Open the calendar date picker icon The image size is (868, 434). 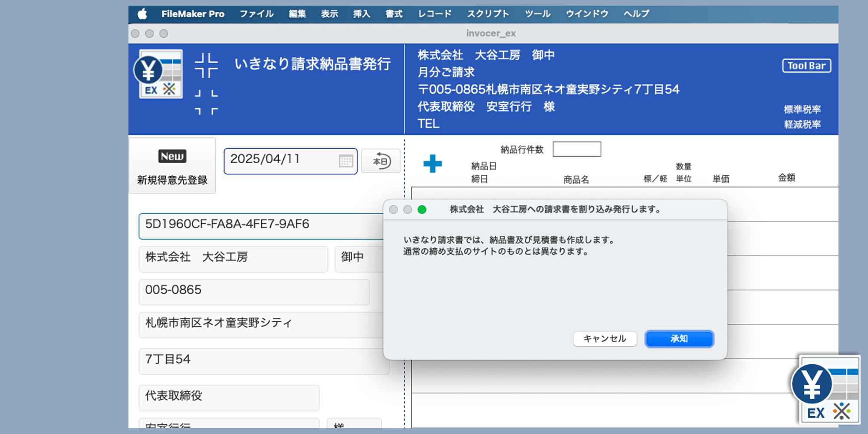346,161
